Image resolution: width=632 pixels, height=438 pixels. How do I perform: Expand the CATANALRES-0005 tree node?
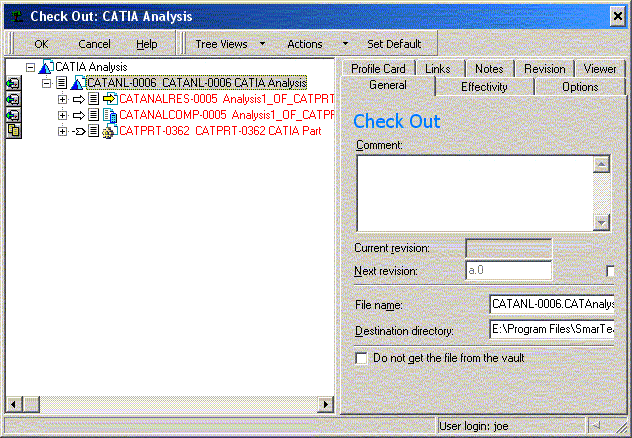click(62, 100)
